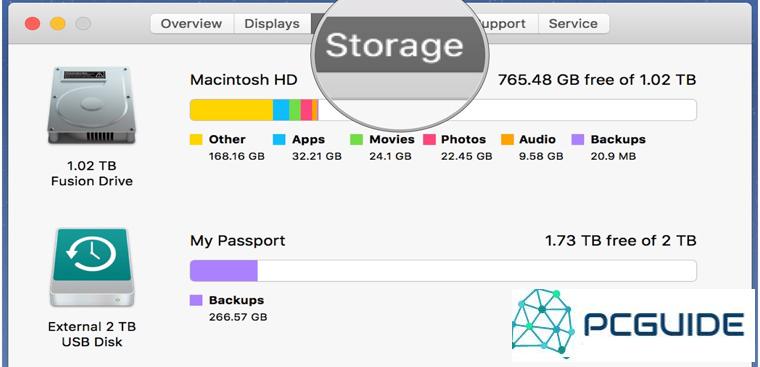Select the magnified Storage tab
This screenshot has height=367, width=760.
395,45
